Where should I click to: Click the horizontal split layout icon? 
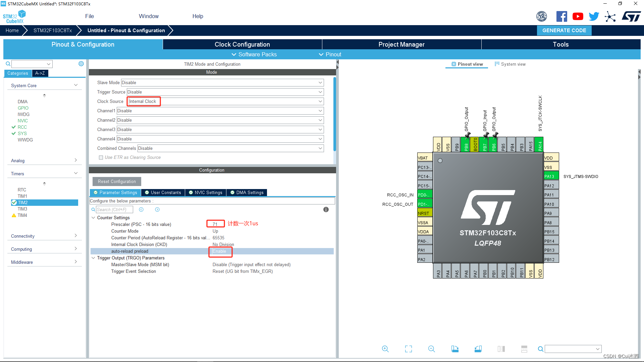[x=524, y=349]
